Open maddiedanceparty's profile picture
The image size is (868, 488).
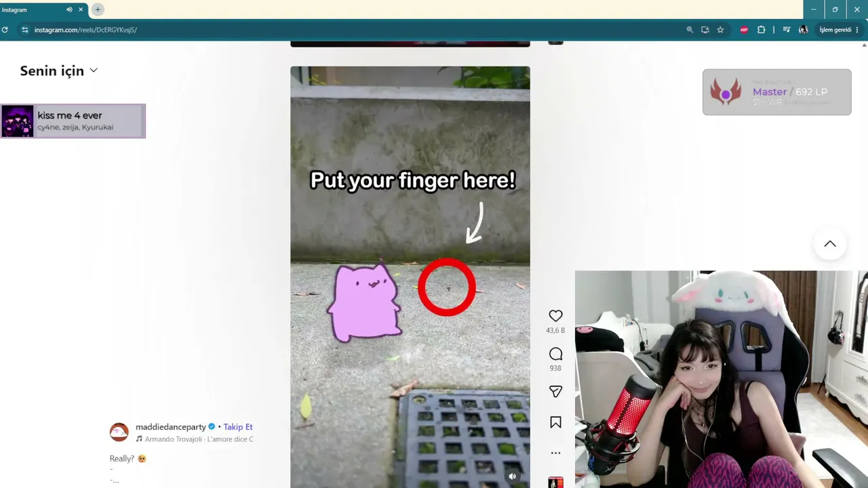[x=119, y=432]
